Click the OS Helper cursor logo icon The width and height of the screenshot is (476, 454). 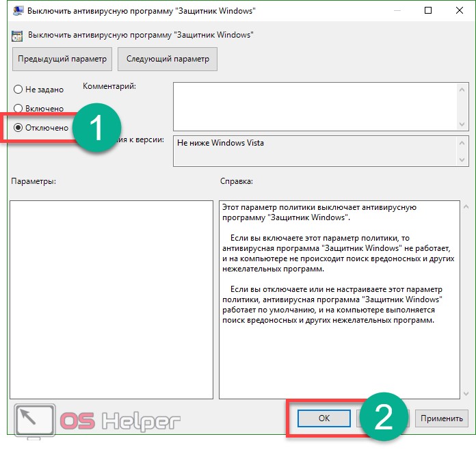click(x=33, y=418)
